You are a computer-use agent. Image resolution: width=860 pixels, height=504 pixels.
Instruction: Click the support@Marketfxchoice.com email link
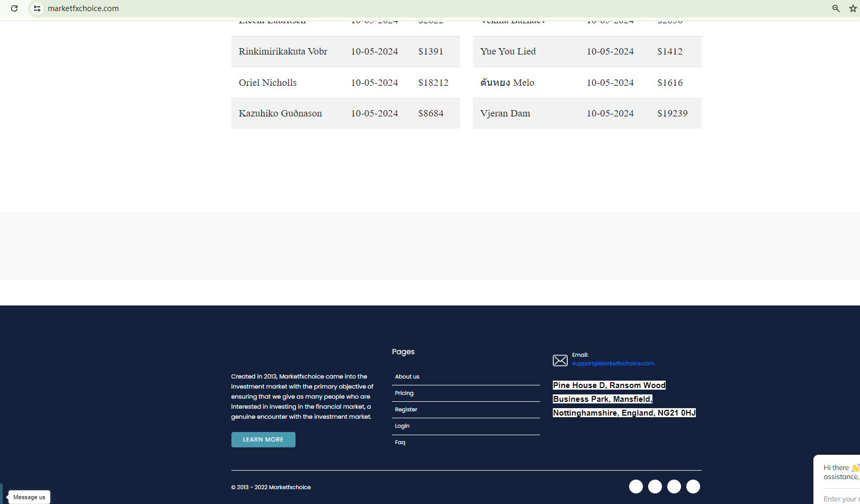click(613, 364)
